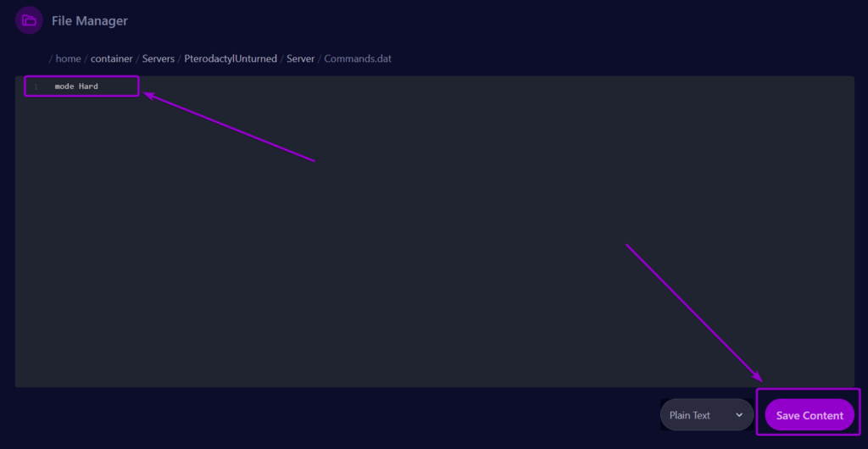Go to the container breadcrumb folder
This screenshot has height=449, width=868.
[x=111, y=58]
